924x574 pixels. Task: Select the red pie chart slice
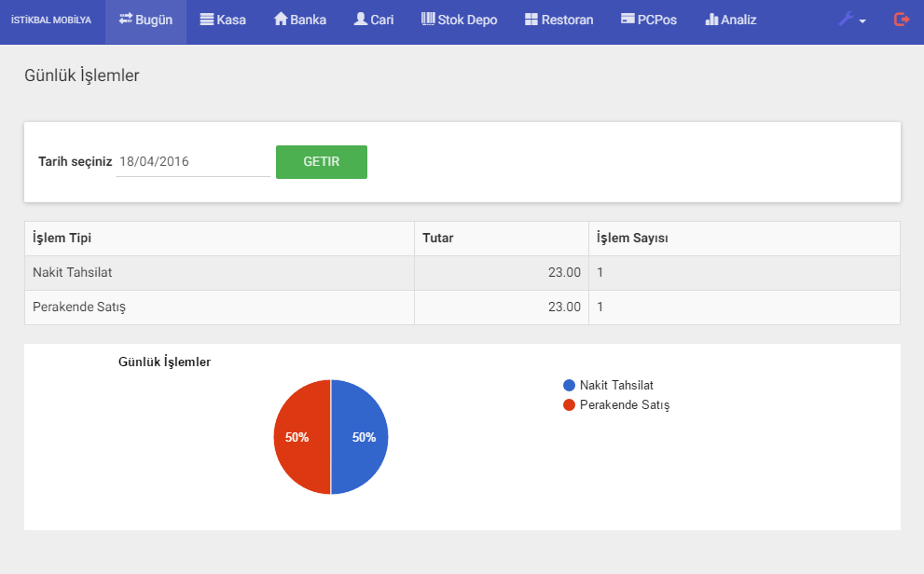[x=300, y=437]
